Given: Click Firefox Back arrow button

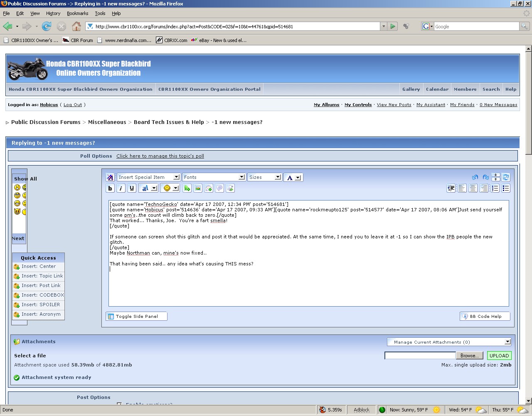Looking at the screenshot, I should pos(7,26).
